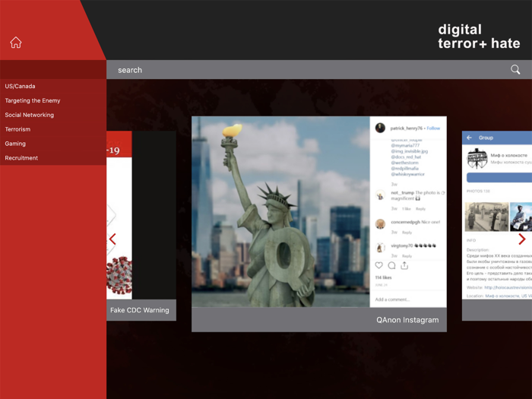
Task: Advance to next slide with right arrow
Action: click(522, 239)
